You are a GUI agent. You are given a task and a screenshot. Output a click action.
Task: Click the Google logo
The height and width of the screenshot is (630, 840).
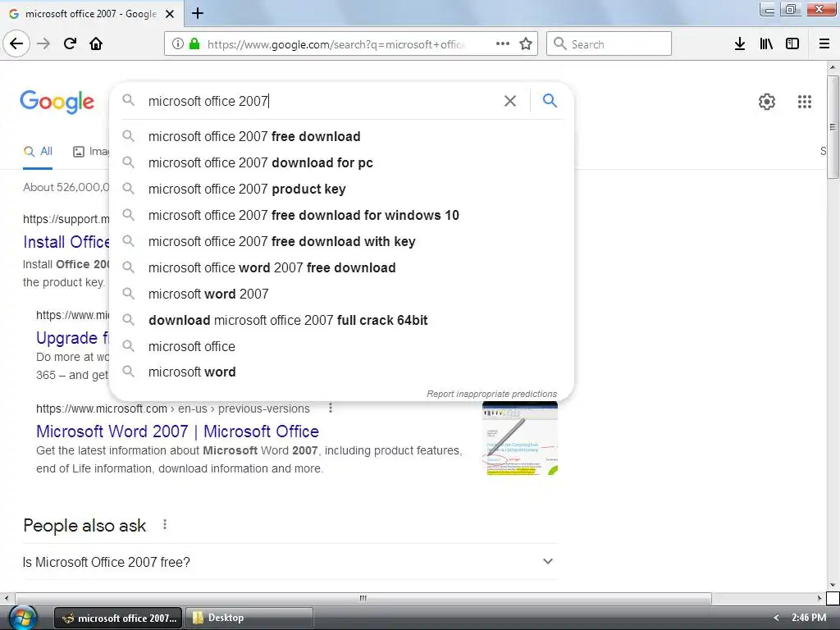(x=57, y=102)
